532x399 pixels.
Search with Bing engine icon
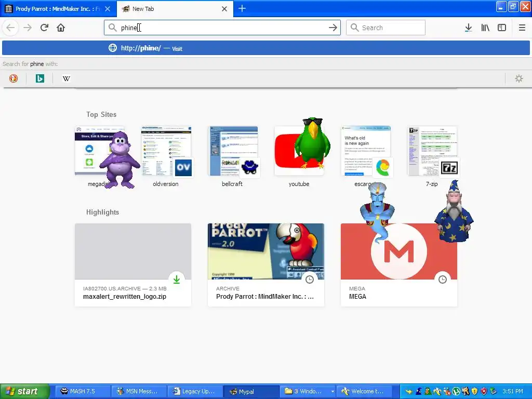click(x=39, y=79)
